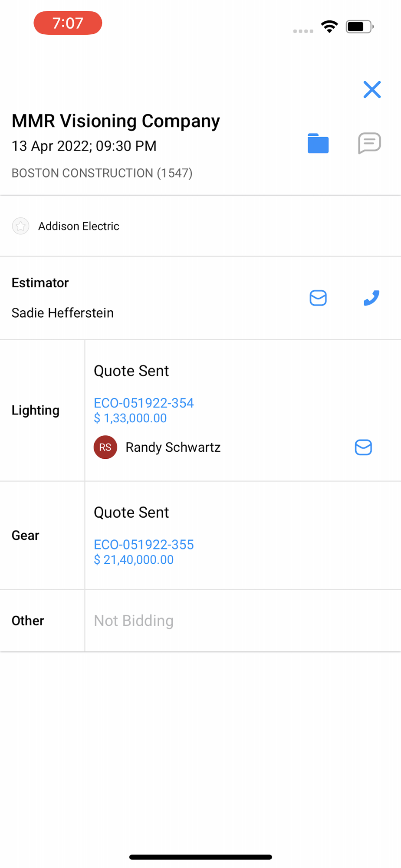This screenshot has height=868, width=401.
Task: Call estimator Sadie Hefferstein
Action: [371, 298]
